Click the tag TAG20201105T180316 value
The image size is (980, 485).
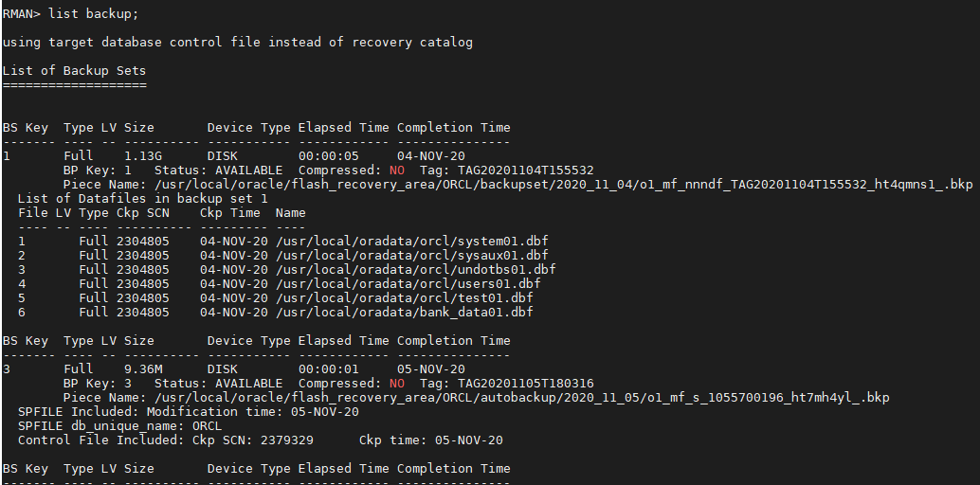pos(525,383)
